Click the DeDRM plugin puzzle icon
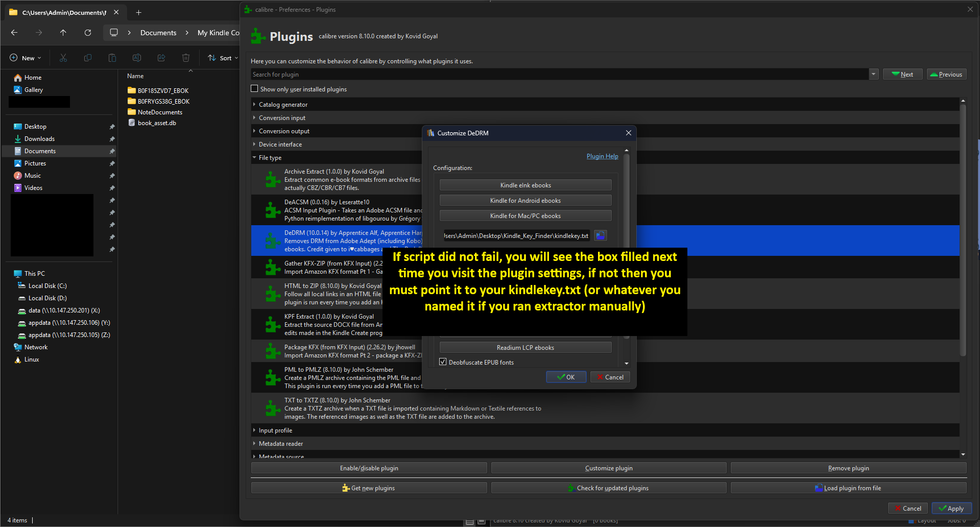 pos(272,241)
